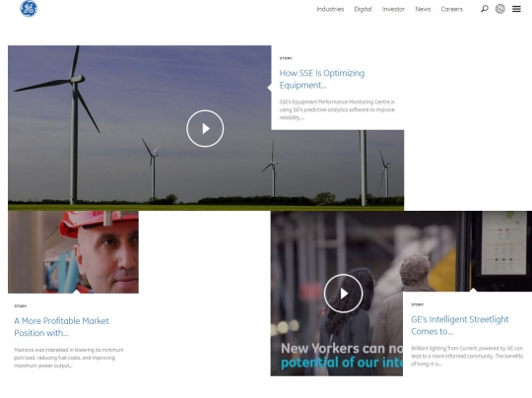Image resolution: width=532 pixels, height=398 pixels.
Task: Open the Careers menu item
Action: click(x=451, y=9)
